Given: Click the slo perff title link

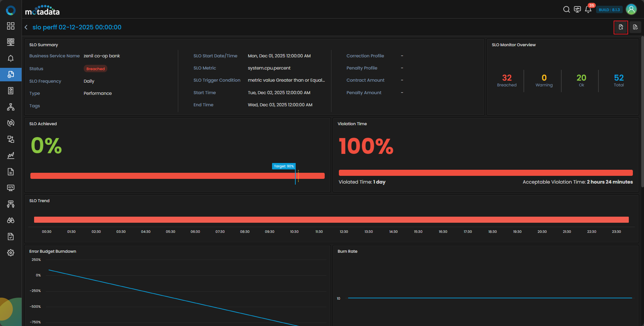Looking at the screenshot, I should pos(77,27).
